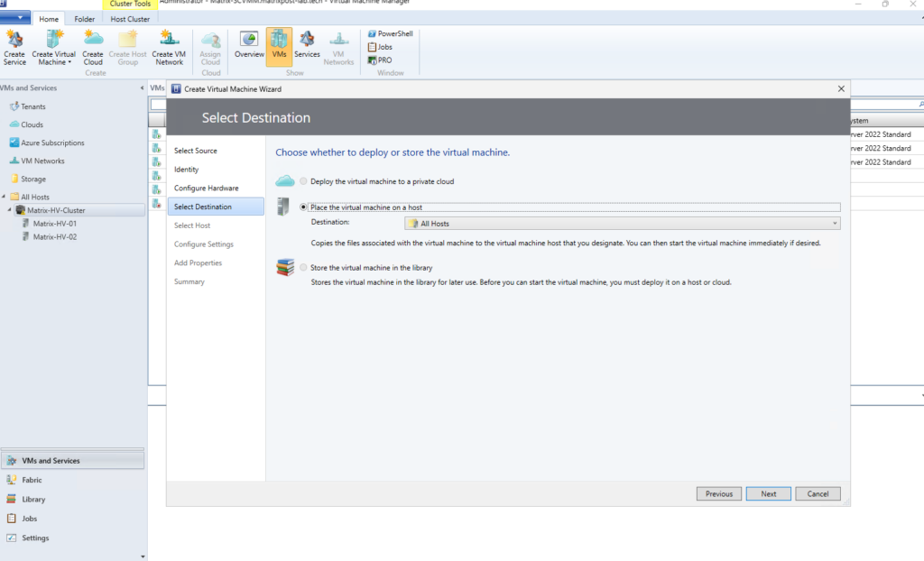924x561 pixels.
Task: Click the Assign Cloud ribbon icon
Action: click(210, 48)
